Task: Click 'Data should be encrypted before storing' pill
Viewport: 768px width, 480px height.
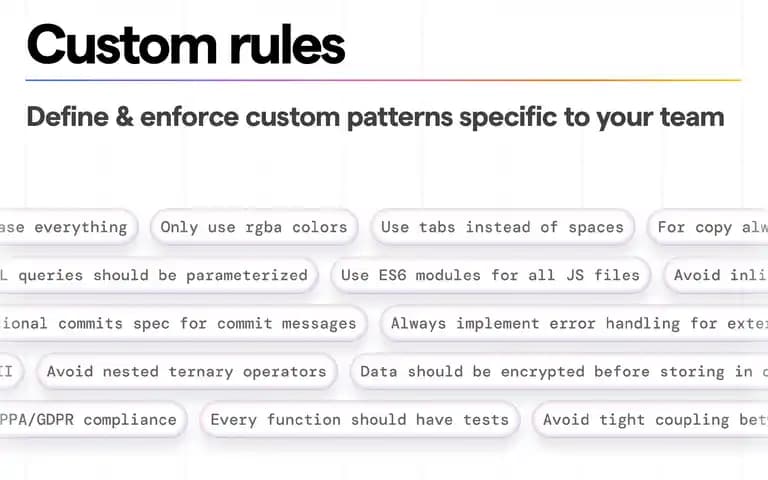Action: tap(559, 371)
